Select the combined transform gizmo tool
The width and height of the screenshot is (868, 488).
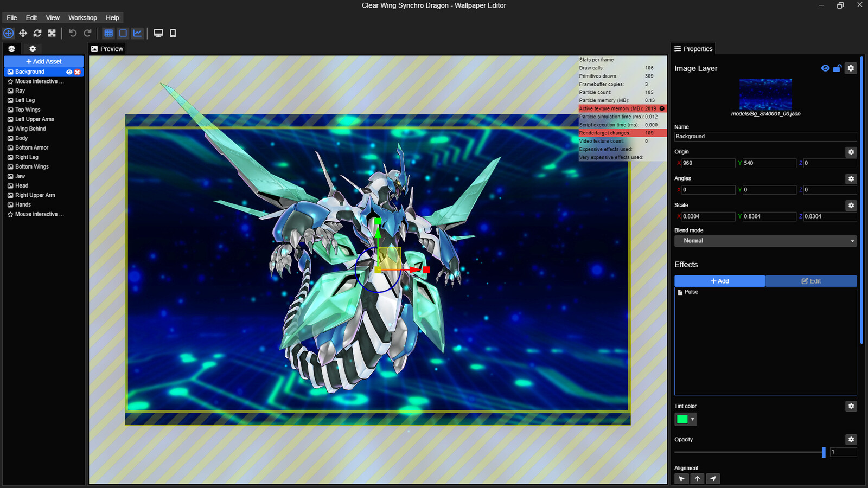(x=9, y=33)
